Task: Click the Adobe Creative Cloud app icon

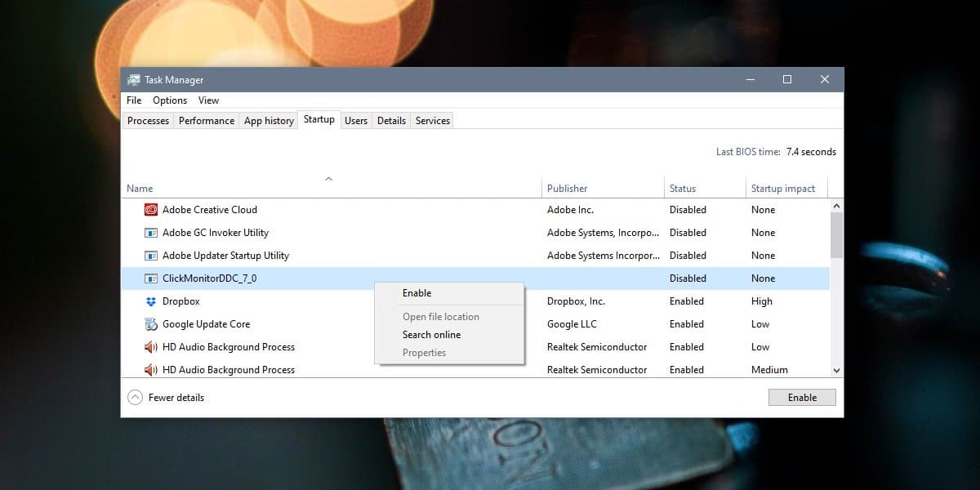Action: click(150, 210)
